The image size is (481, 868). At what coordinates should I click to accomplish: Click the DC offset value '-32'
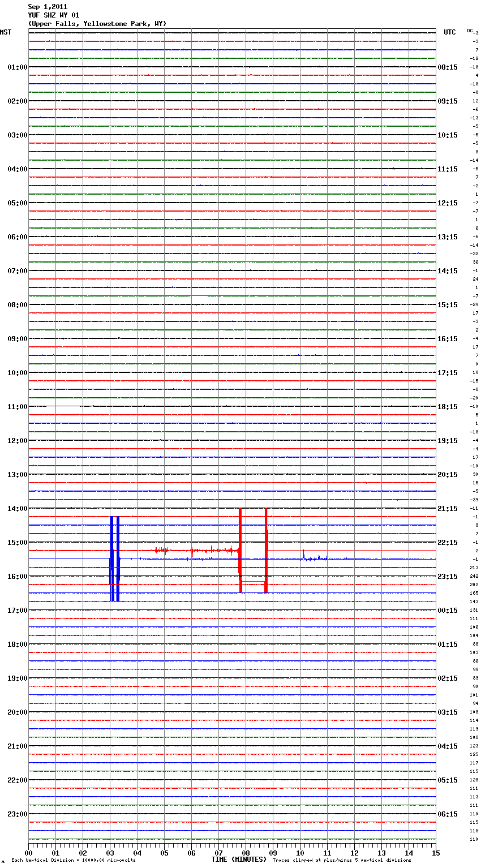pos(475,253)
